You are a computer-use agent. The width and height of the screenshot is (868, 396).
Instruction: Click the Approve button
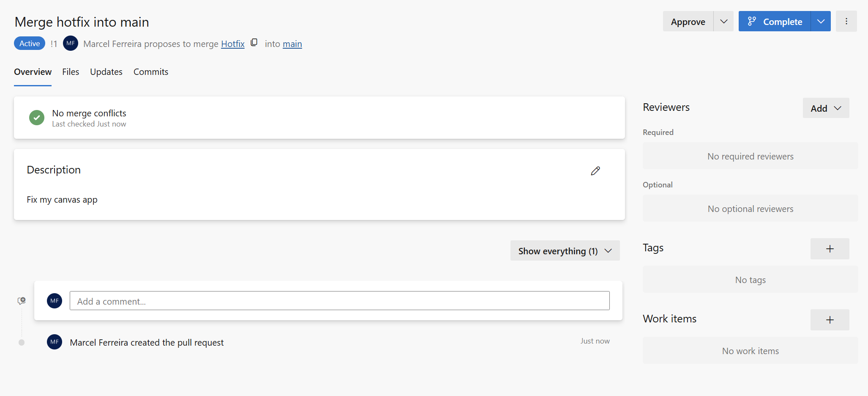click(x=688, y=21)
